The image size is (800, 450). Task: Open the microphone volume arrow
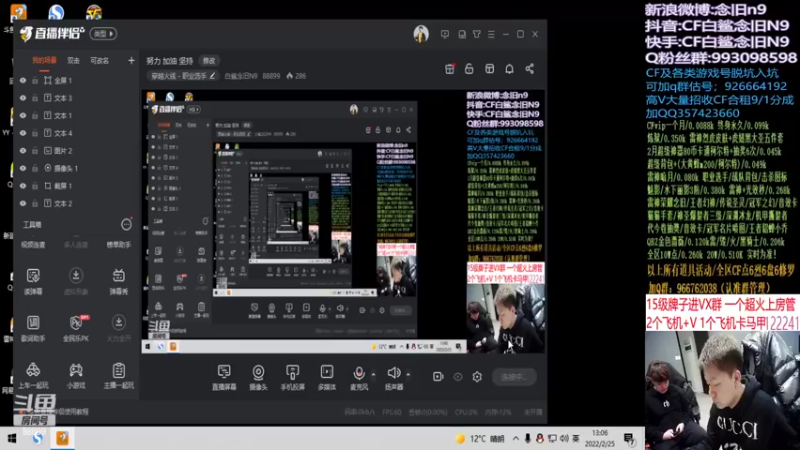[x=373, y=374]
